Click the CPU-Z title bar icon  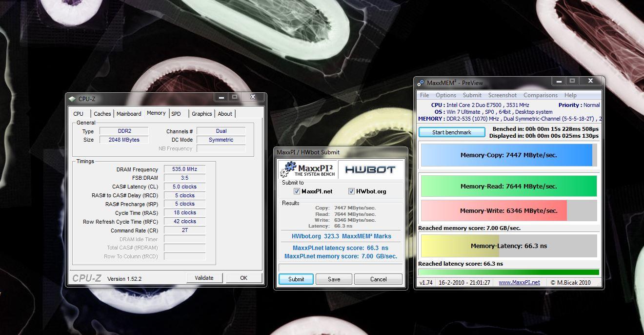tap(73, 99)
